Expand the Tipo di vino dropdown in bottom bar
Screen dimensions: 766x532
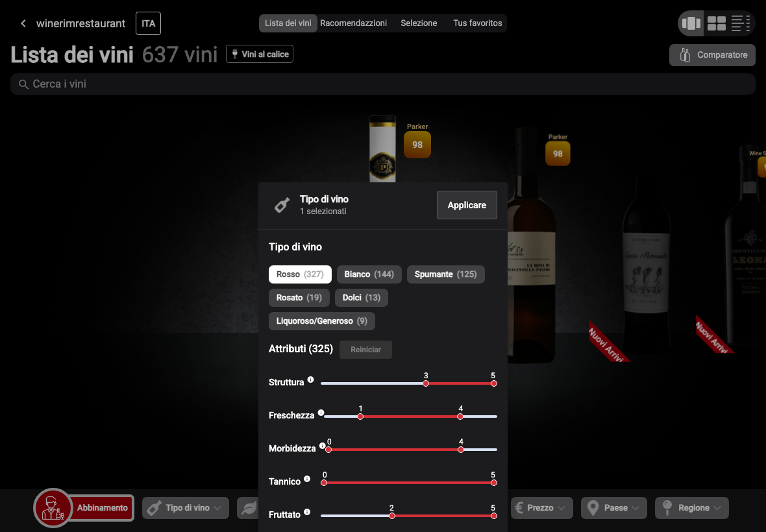point(186,508)
